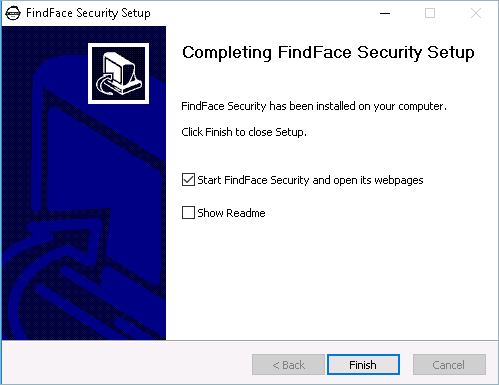The image size is (499, 385).
Task: Enable the Show Readme checkbox
Action: pos(188,213)
